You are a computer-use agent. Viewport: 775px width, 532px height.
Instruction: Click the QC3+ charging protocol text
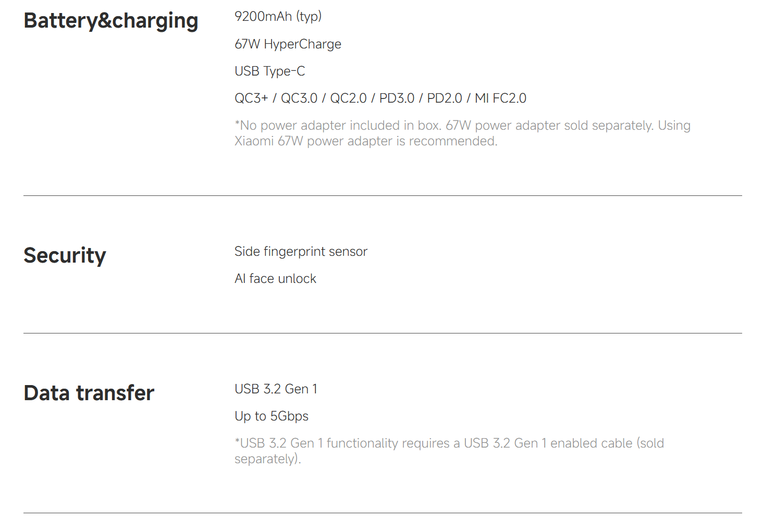tap(251, 98)
